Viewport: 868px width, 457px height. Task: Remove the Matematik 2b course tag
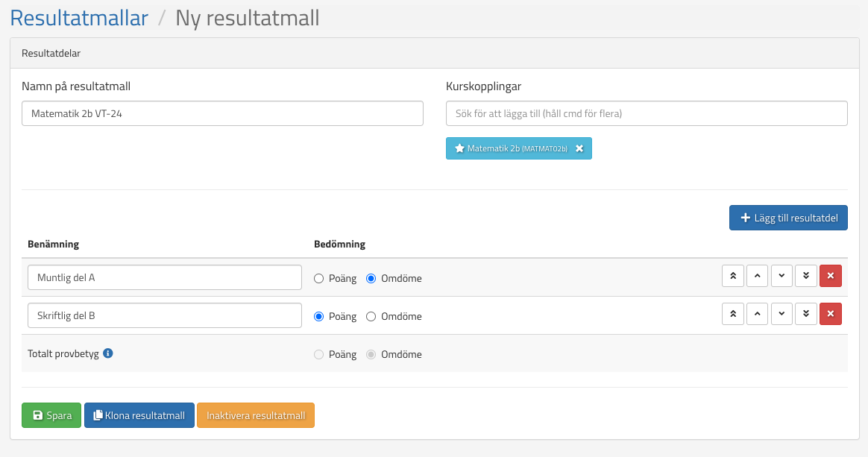(x=579, y=148)
